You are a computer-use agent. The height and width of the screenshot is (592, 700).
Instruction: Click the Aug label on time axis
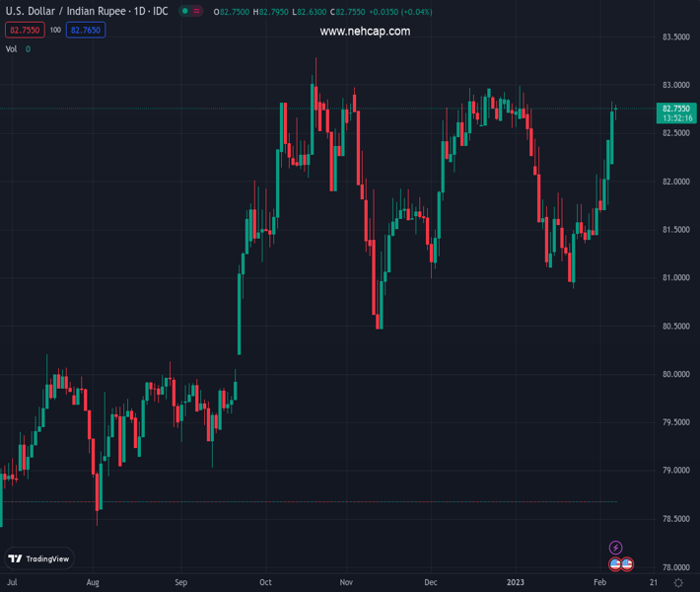coord(93,583)
